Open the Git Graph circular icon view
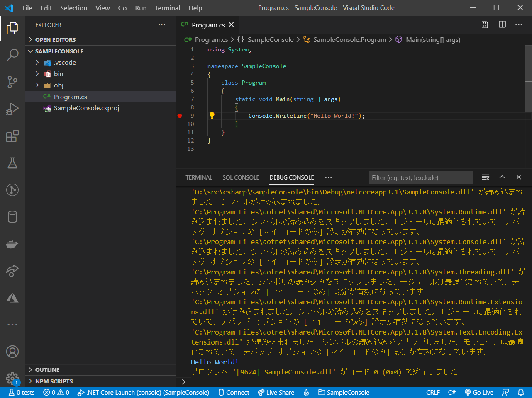 point(12,190)
